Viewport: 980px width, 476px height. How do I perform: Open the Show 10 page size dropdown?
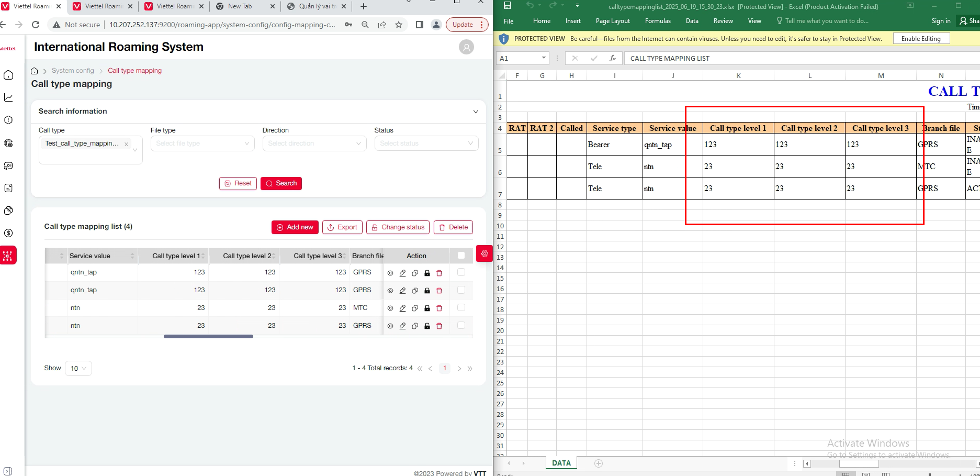click(78, 368)
